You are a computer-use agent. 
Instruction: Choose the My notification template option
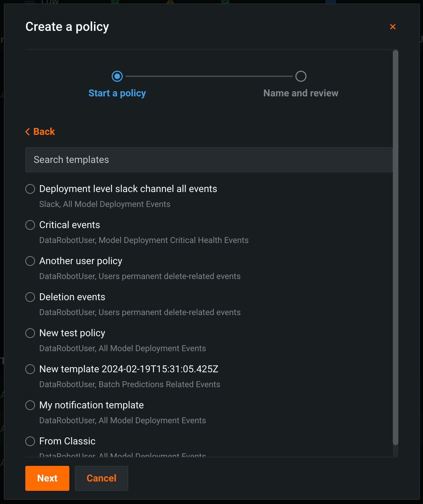coord(31,405)
